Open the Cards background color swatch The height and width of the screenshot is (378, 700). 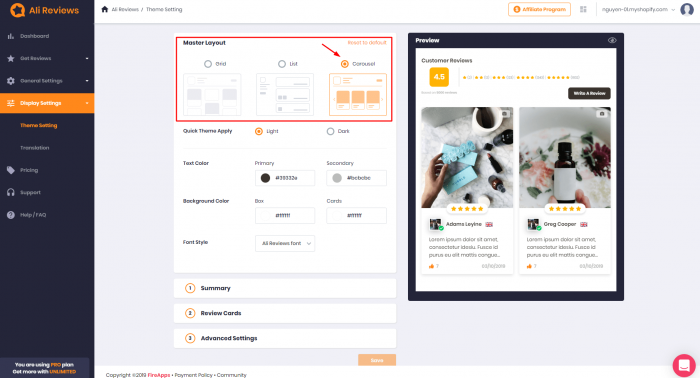pyautogui.click(x=337, y=216)
